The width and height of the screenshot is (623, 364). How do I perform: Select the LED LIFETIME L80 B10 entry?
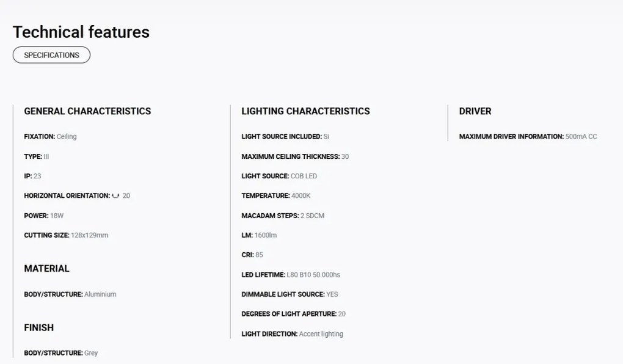point(291,275)
